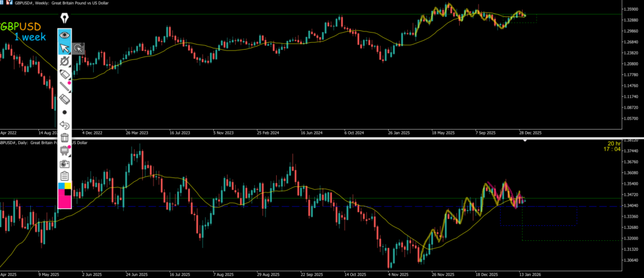Click the horizontal divider between the charts
Viewport: 644px width, 278px height.
click(x=314, y=138)
